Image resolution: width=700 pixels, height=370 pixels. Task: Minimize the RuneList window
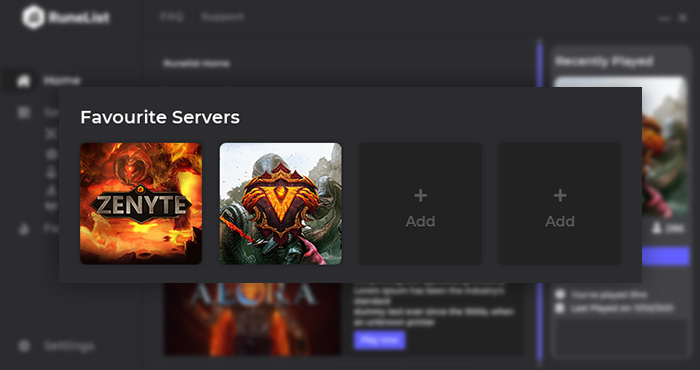(664, 18)
